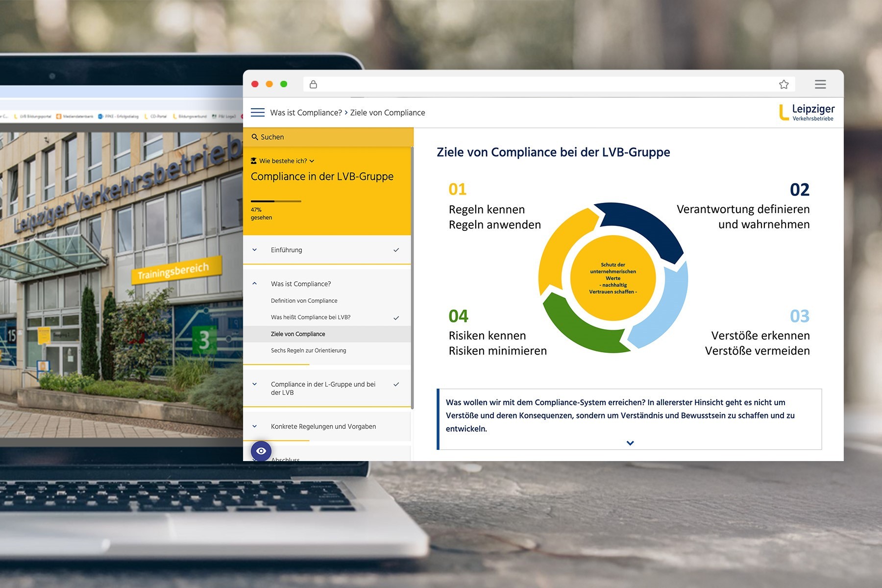Click the number 01 goal heading

(x=457, y=189)
